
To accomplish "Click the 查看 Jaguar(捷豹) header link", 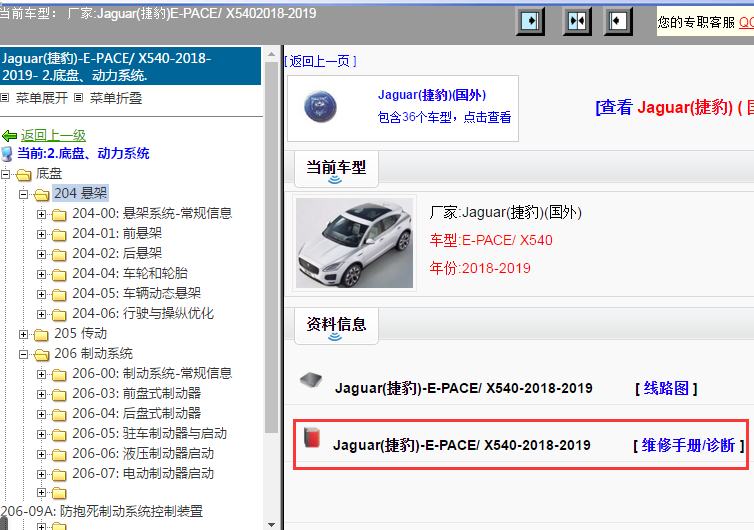I will click(675, 107).
